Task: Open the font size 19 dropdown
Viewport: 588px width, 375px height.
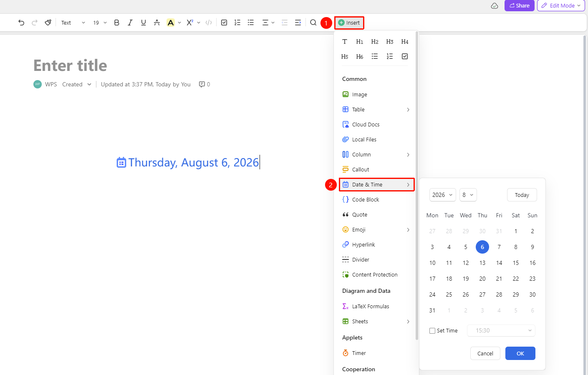Action: [x=100, y=23]
